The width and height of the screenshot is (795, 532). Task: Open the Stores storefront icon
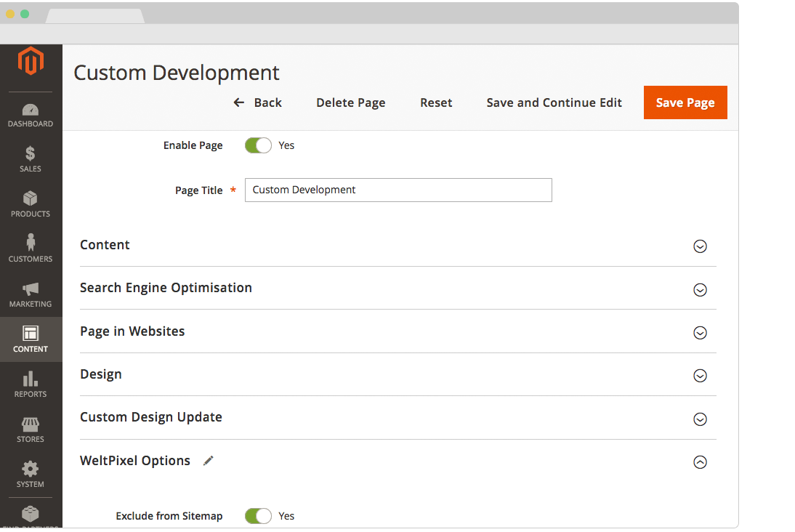(x=31, y=424)
